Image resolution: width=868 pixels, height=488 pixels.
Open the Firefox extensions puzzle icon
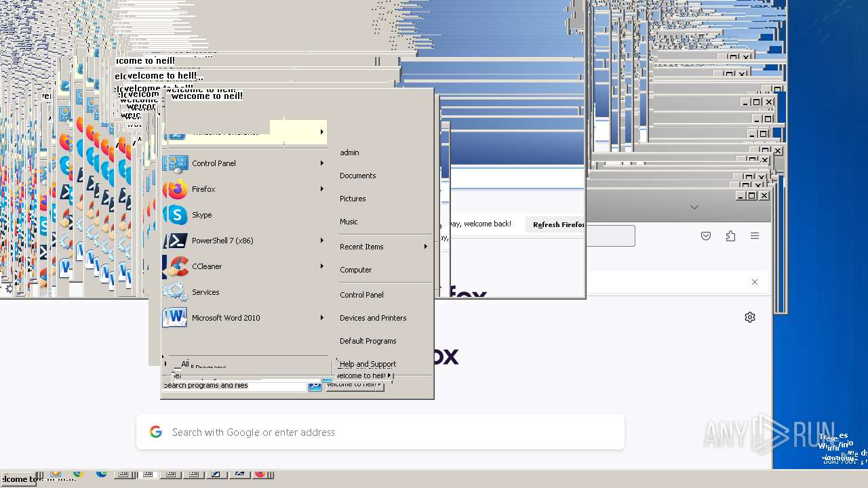730,236
